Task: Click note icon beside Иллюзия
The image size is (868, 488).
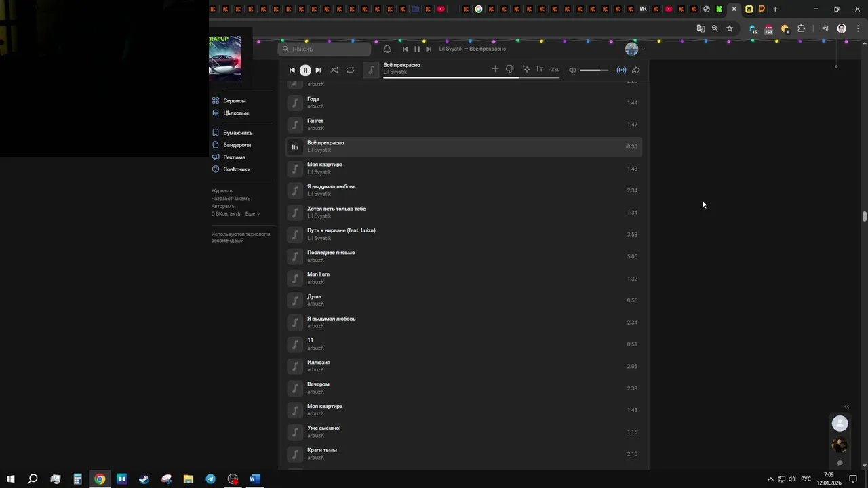Action: pyautogui.click(x=295, y=366)
